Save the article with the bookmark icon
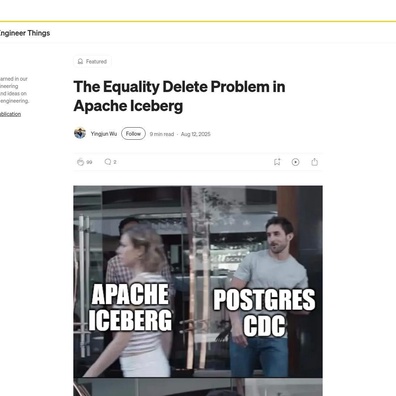The image size is (396, 396). click(x=277, y=162)
